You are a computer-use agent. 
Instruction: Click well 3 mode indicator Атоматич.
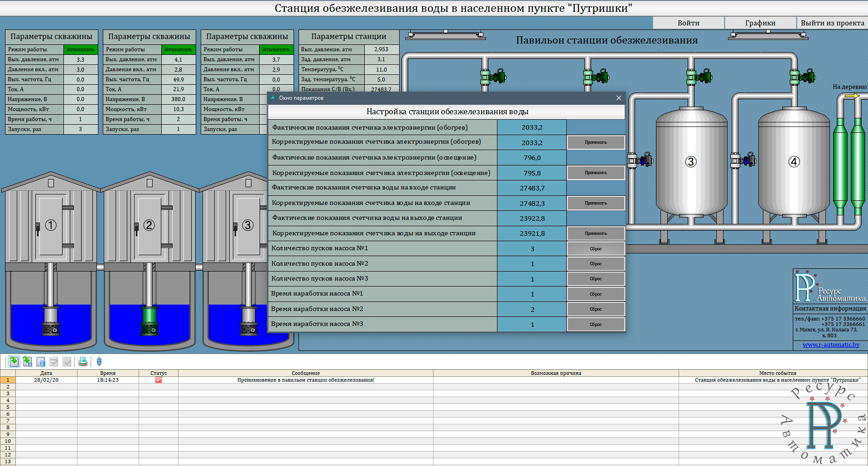coord(276,49)
